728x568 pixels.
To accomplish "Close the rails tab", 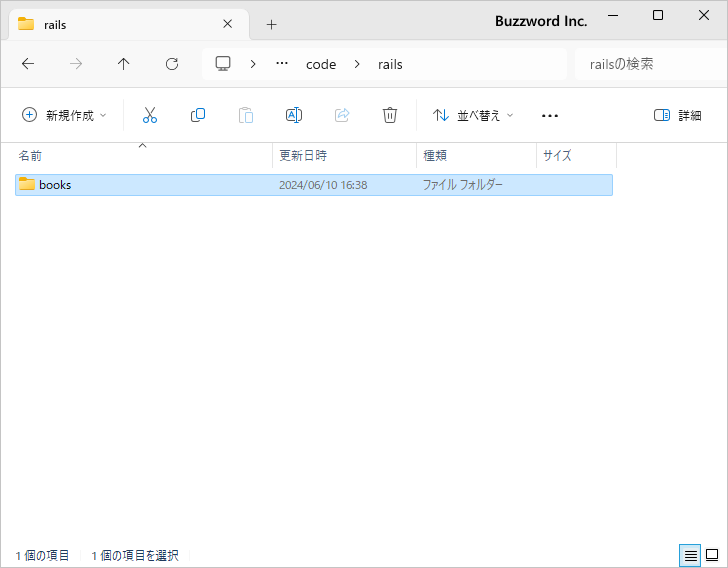I will [x=228, y=24].
